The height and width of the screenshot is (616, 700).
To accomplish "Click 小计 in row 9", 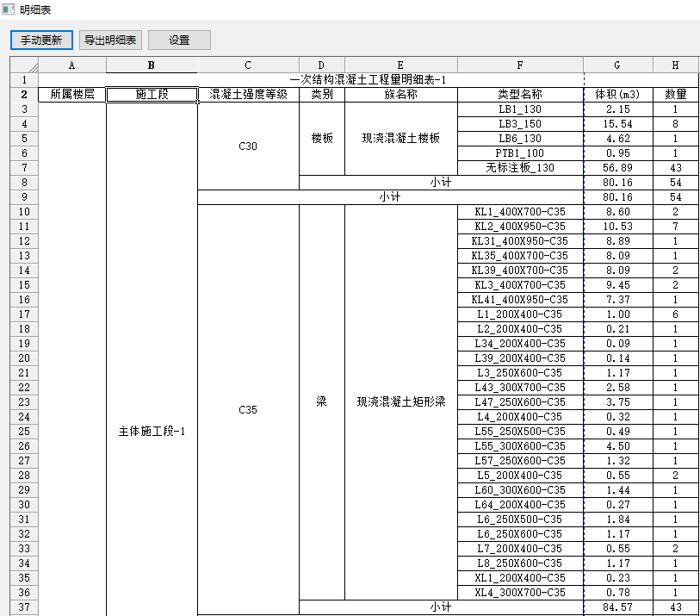I will point(390,197).
